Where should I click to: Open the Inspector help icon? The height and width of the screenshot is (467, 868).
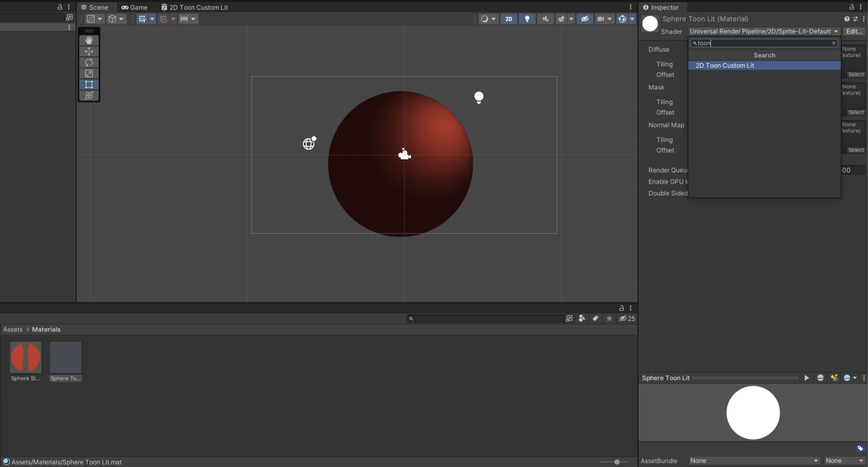[847, 19]
